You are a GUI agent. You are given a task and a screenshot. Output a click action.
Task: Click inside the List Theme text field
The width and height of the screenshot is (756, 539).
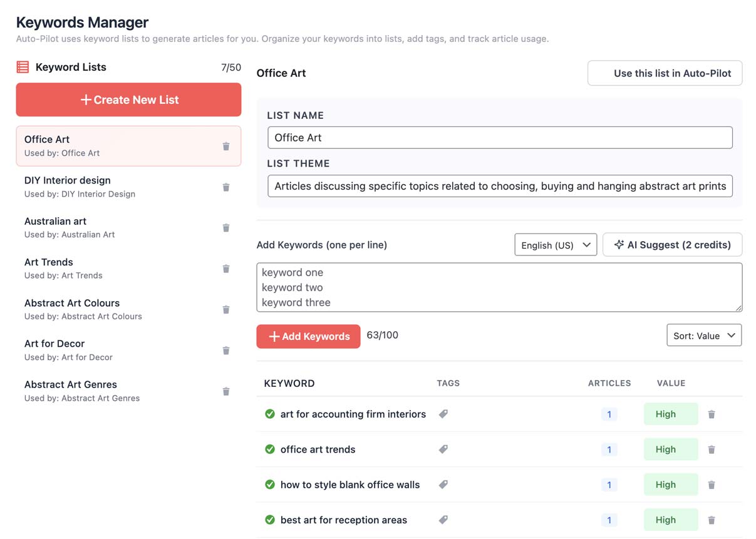click(x=499, y=186)
